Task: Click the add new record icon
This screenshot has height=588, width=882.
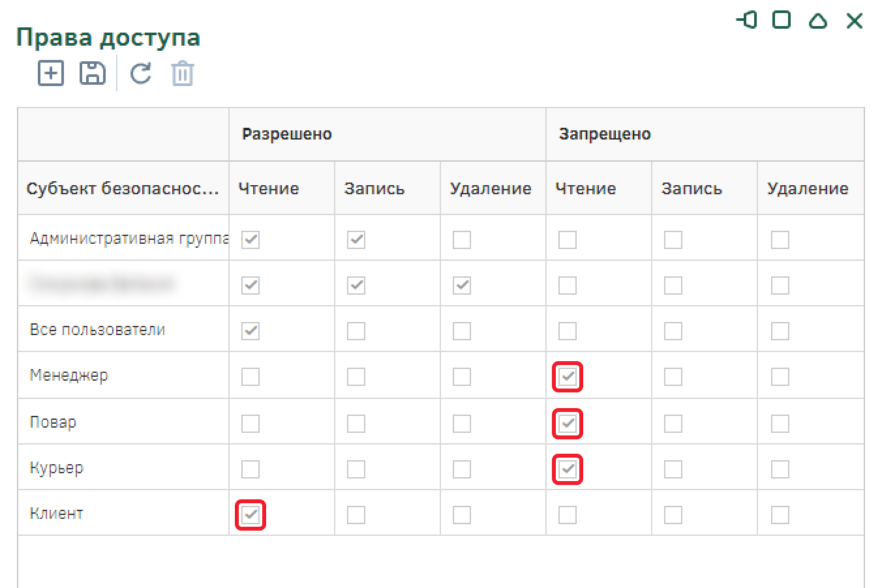Action: point(51,73)
